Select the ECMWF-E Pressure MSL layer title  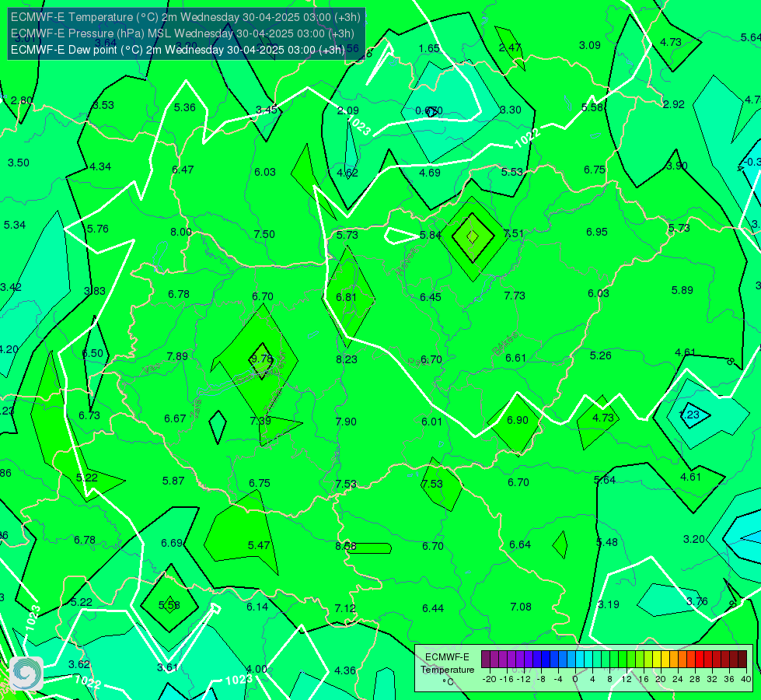[x=183, y=33]
